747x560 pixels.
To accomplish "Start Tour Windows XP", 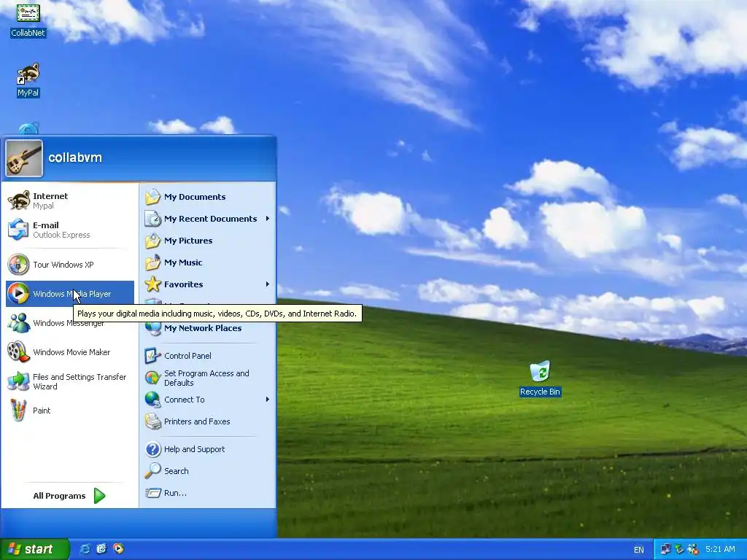I will click(69, 265).
